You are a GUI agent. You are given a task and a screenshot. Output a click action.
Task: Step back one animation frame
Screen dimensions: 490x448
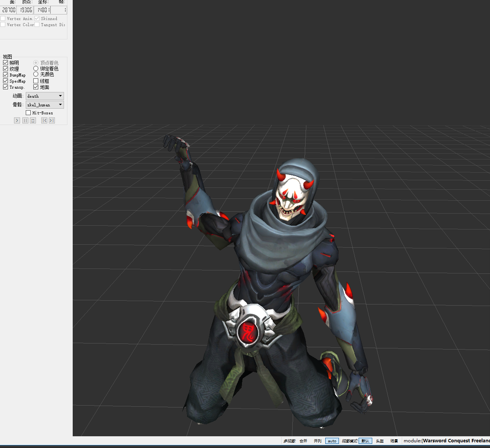point(44,120)
